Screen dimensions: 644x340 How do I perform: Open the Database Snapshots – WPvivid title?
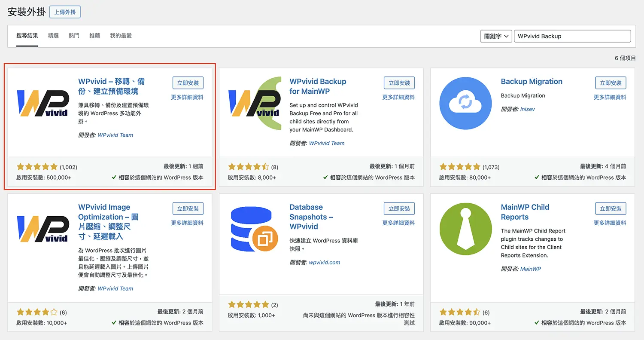pos(311,217)
